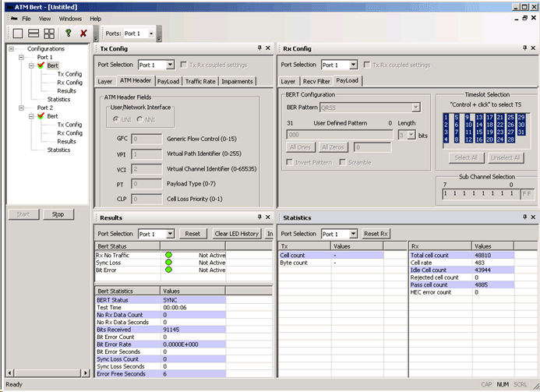Click the four-pane grid layout icon
The height and width of the screenshot is (392, 540).
tap(49, 34)
